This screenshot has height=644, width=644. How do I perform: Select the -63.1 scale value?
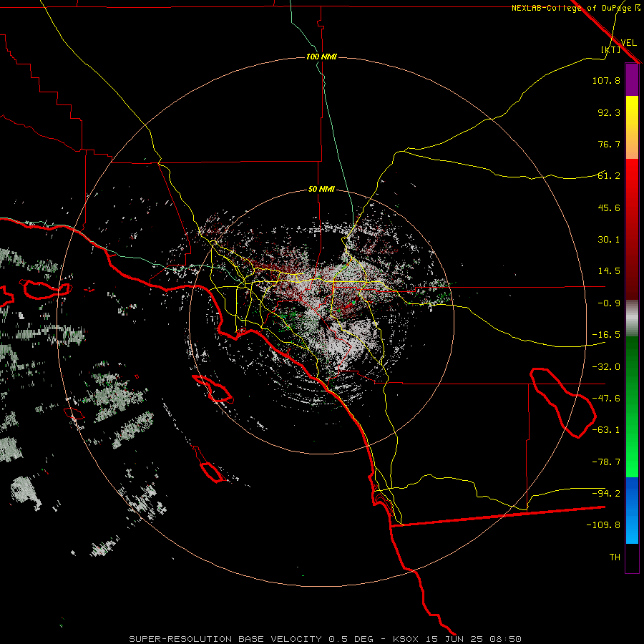point(606,430)
